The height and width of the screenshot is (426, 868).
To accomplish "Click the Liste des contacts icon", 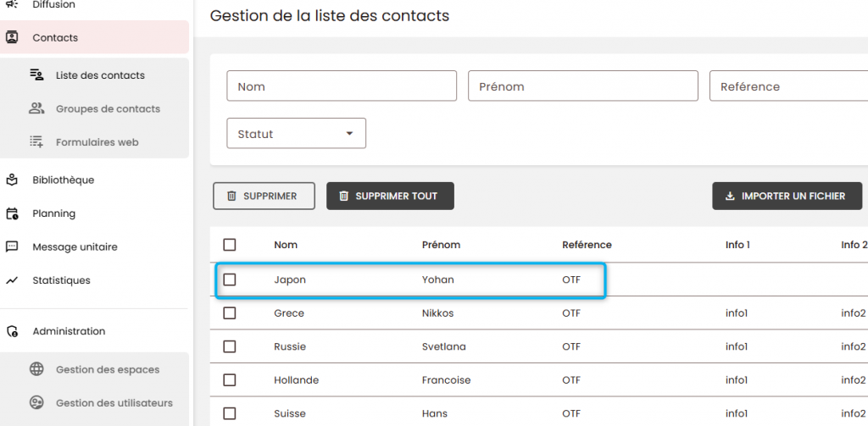I will pos(36,75).
